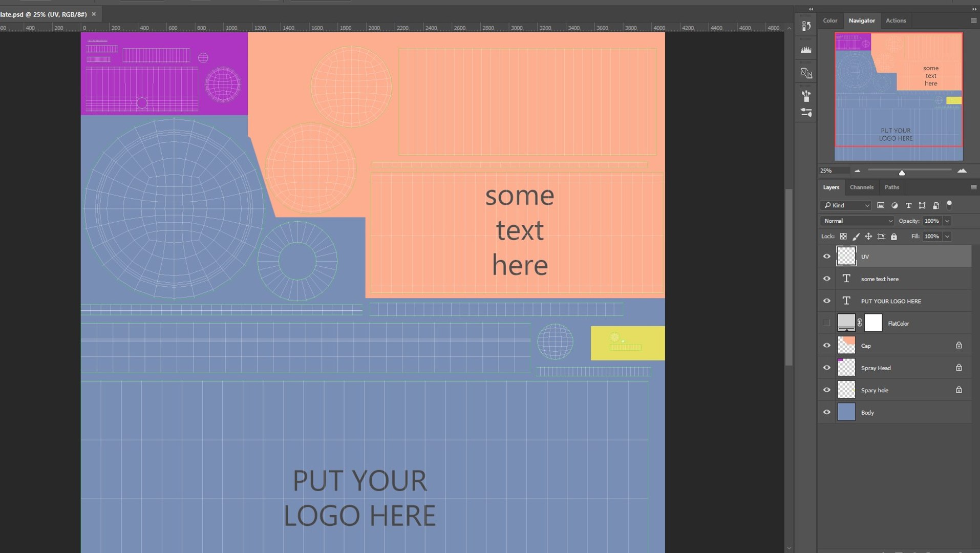Filter layers by shape layers icon
This screenshot has width=980, height=553.
click(x=922, y=205)
